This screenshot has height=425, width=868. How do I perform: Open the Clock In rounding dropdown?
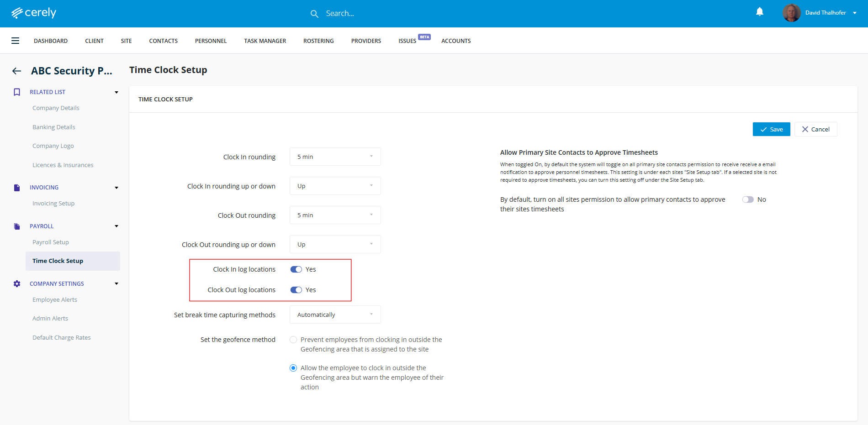(335, 157)
